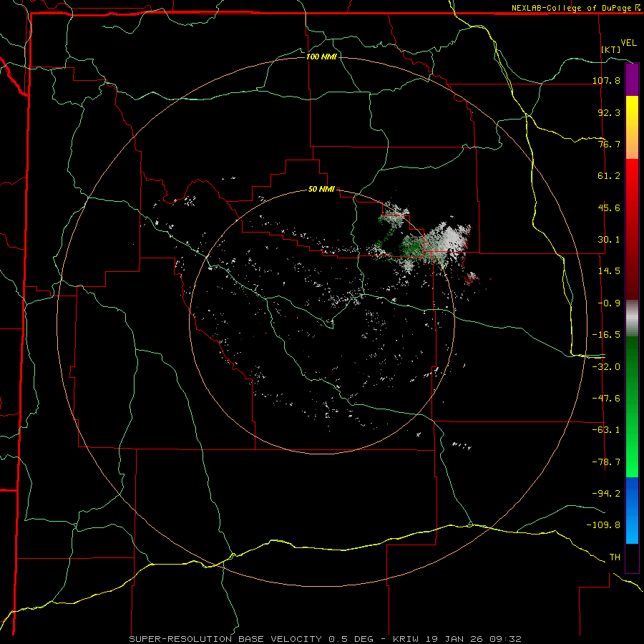Screen dimensions: 644x644
Task: Click the [KT] units label
Action: coord(611,49)
